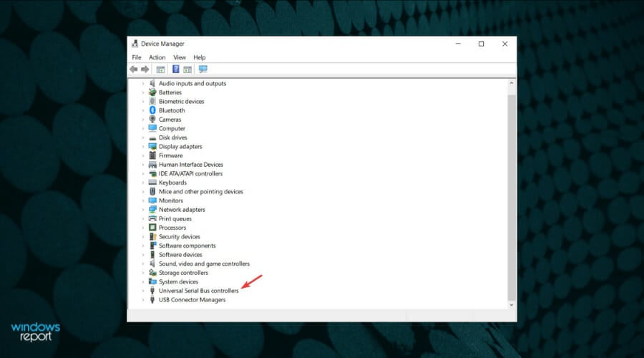Click the Security devices icon
The height and width of the screenshot is (358, 644).
152,236
